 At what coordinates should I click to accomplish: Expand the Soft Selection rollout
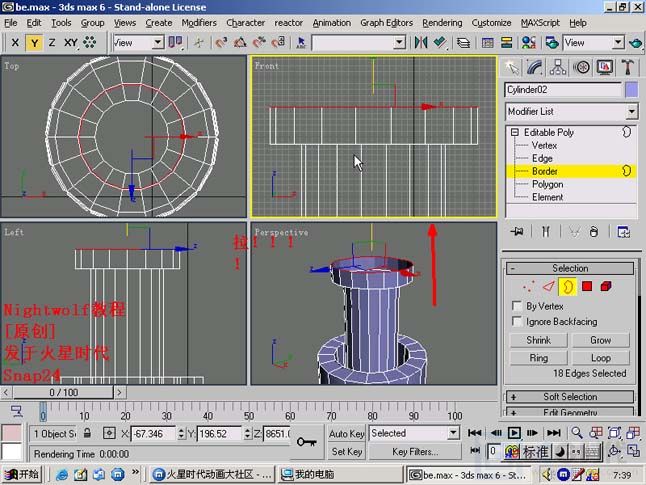pyautogui.click(x=570, y=397)
